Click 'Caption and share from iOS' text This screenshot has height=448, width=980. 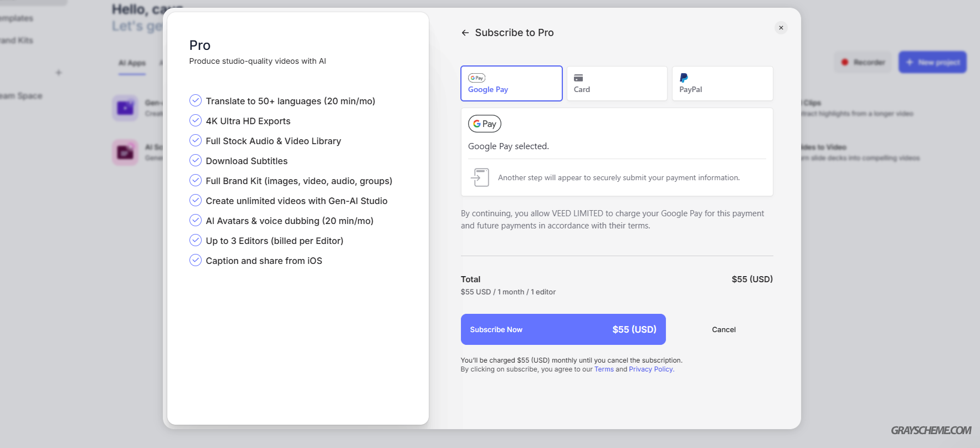click(x=264, y=261)
